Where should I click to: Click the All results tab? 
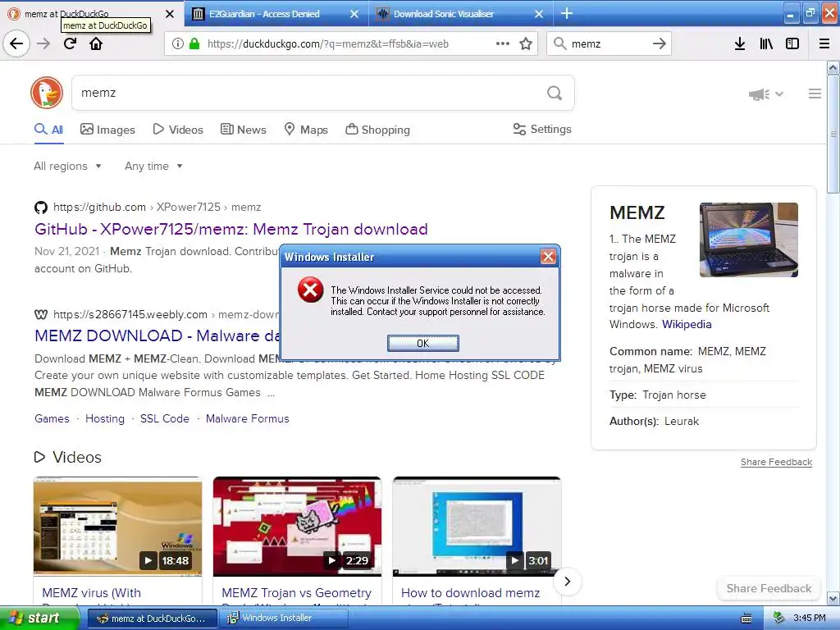pyautogui.click(x=48, y=130)
